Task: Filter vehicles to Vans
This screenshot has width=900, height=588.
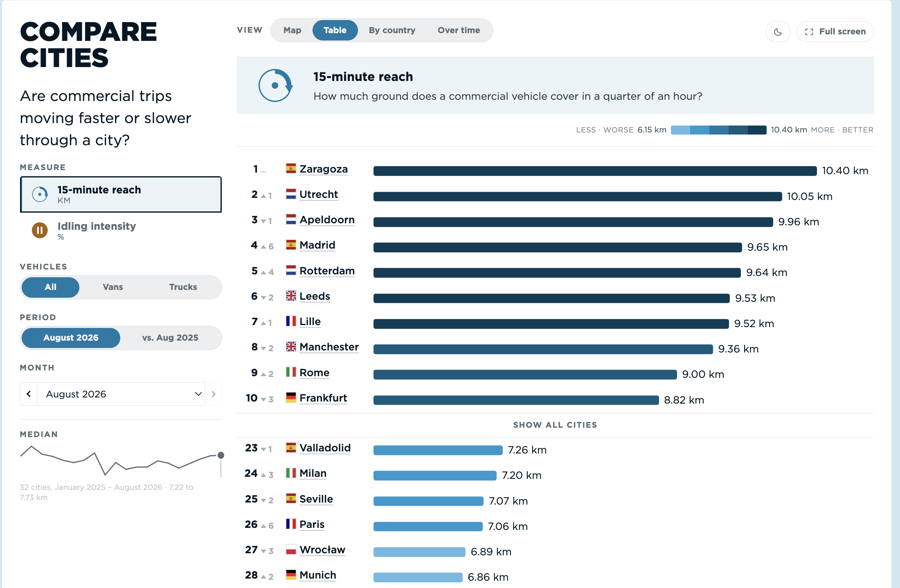Action: pyautogui.click(x=112, y=287)
